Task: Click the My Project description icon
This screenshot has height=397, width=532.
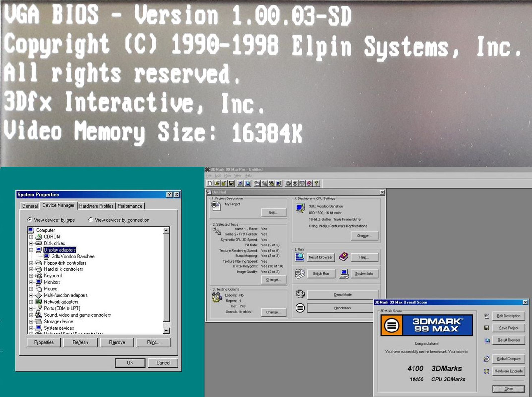Action: pyautogui.click(x=216, y=205)
